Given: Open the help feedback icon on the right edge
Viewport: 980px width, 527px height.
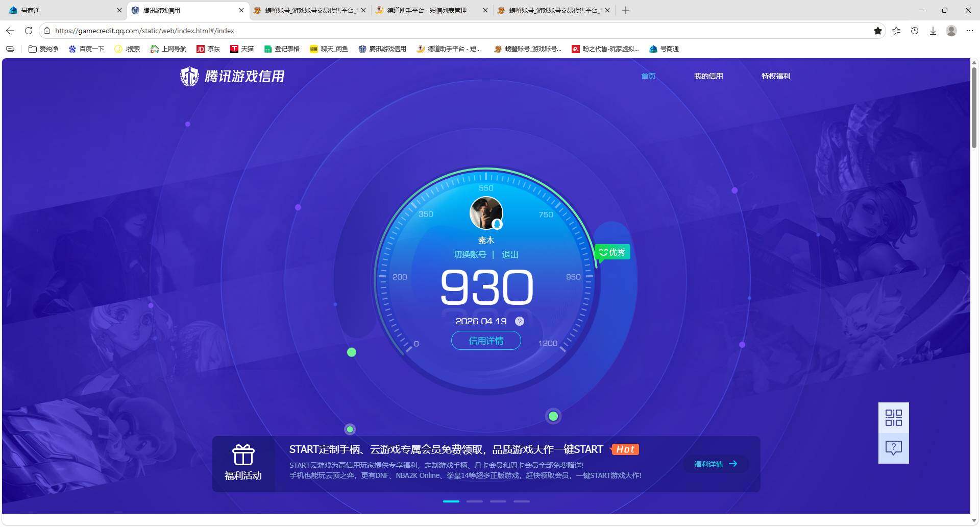Looking at the screenshot, I should 893,448.
